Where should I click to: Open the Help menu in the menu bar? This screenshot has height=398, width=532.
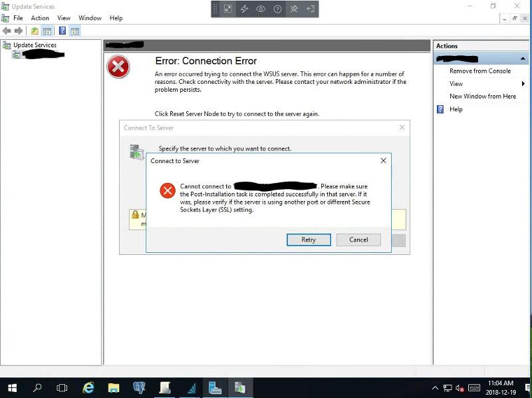click(x=116, y=18)
